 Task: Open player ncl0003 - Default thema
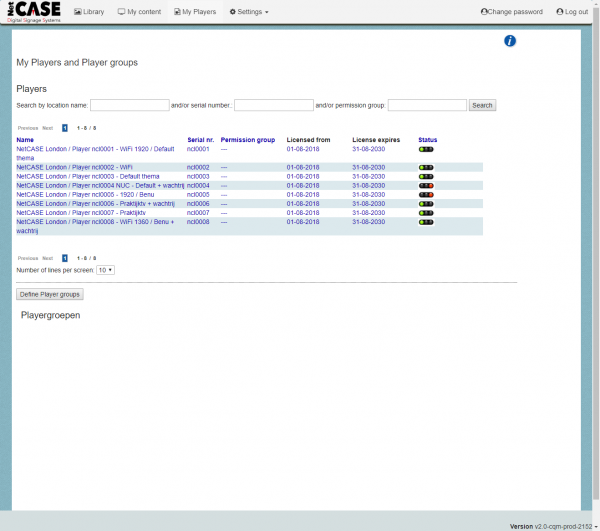(88, 177)
